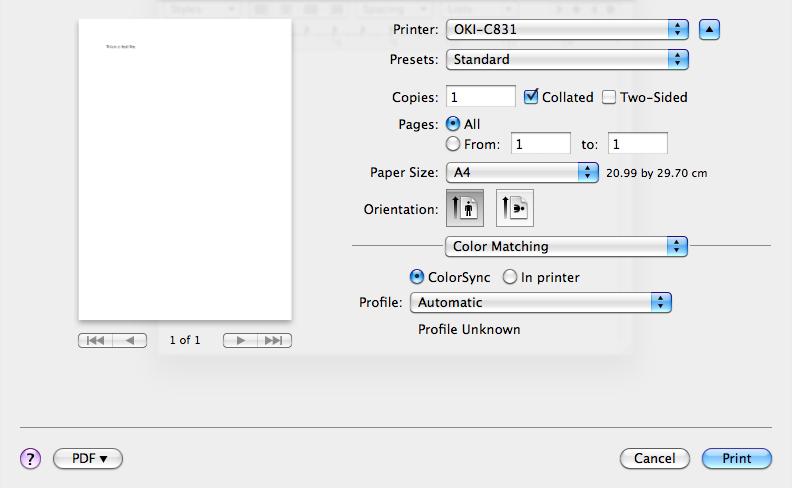Open the Paper Size A4 dropdown

(x=522, y=172)
